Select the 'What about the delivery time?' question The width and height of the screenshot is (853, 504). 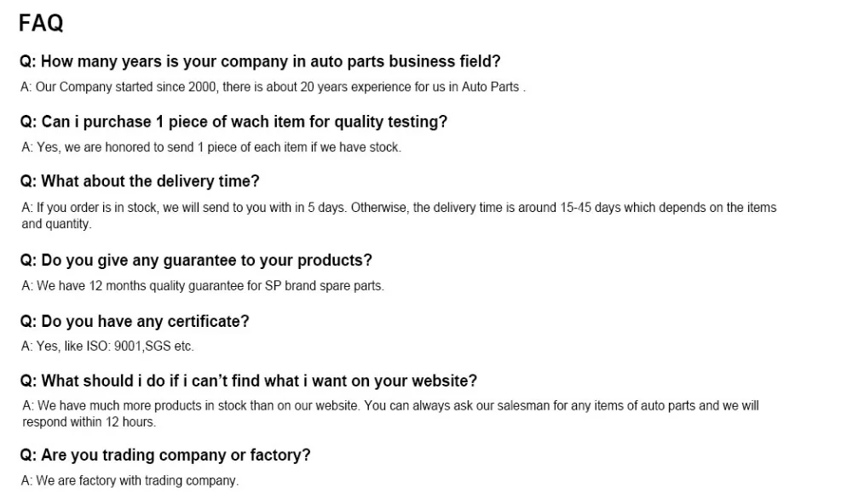(139, 181)
